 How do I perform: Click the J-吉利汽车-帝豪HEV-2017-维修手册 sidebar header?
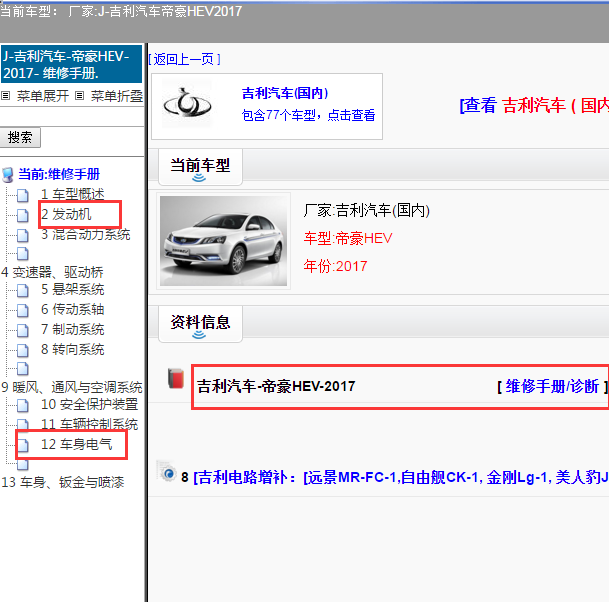point(71,64)
